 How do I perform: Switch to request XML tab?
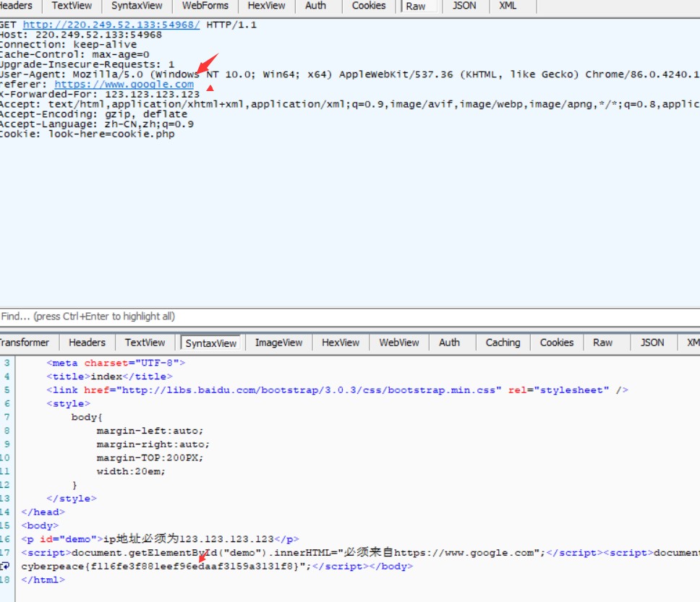click(x=508, y=6)
